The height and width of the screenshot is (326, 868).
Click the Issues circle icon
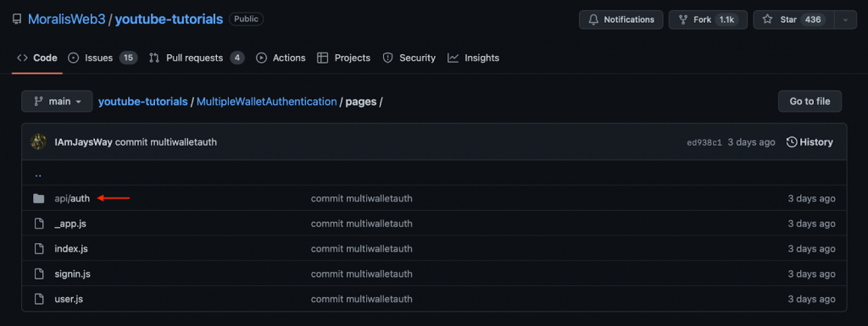(x=73, y=58)
